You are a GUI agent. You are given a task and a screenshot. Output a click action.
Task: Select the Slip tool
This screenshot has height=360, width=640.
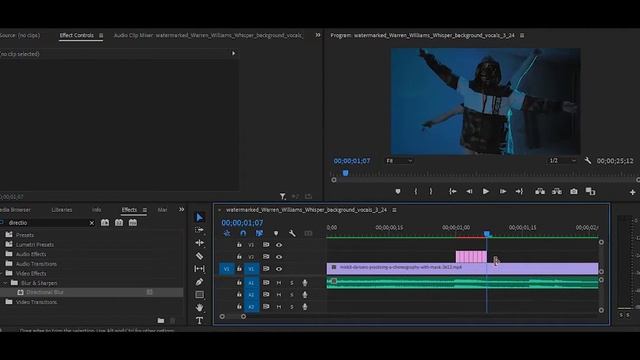pyautogui.click(x=199, y=269)
